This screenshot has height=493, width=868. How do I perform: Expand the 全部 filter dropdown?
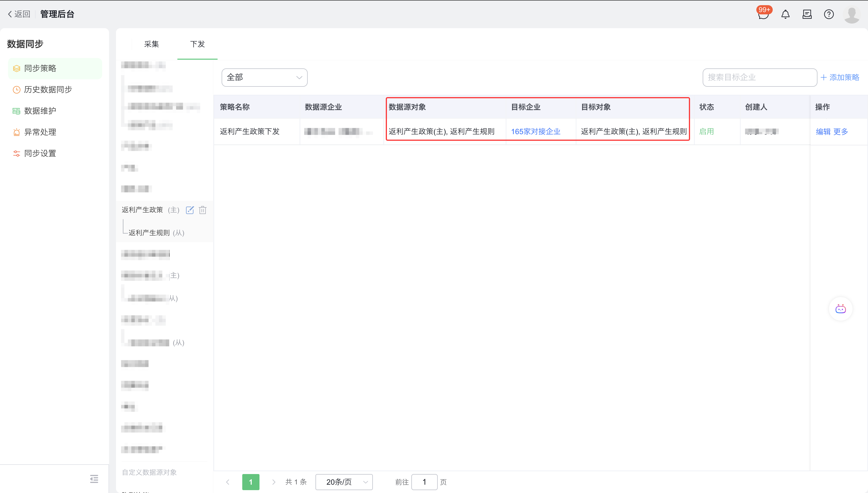click(x=264, y=77)
